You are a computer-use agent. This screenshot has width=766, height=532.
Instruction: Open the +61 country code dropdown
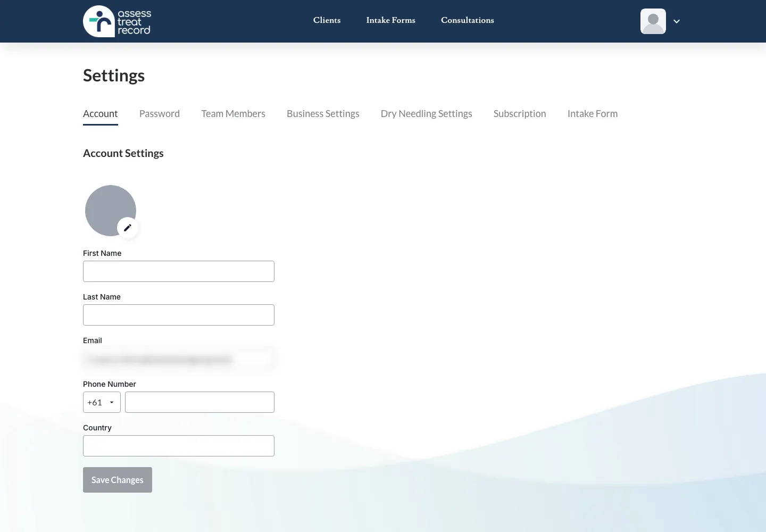click(x=102, y=402)
